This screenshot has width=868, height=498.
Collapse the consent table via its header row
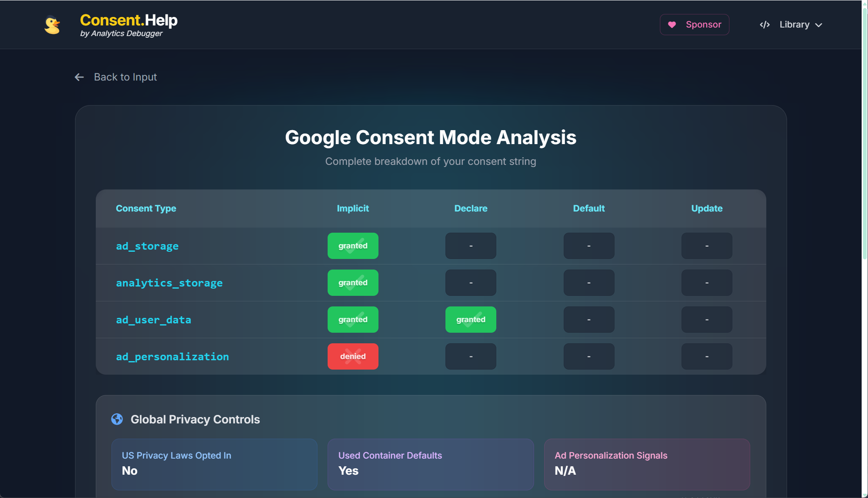(x=431, y=208)
